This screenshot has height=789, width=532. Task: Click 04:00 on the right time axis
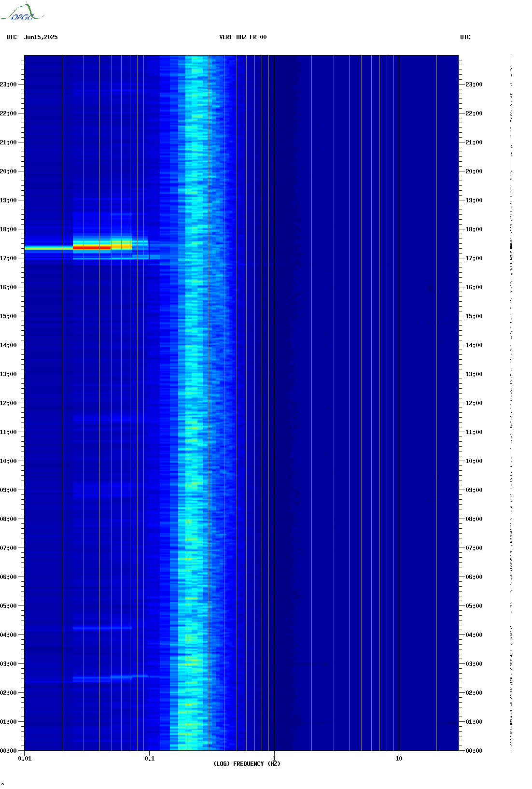coord(474,635)
